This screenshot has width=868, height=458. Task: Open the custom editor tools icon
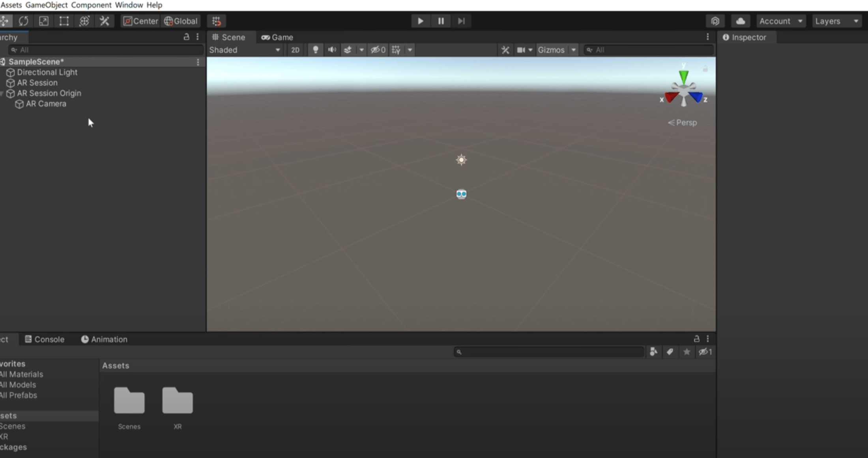tap(105, 21)
